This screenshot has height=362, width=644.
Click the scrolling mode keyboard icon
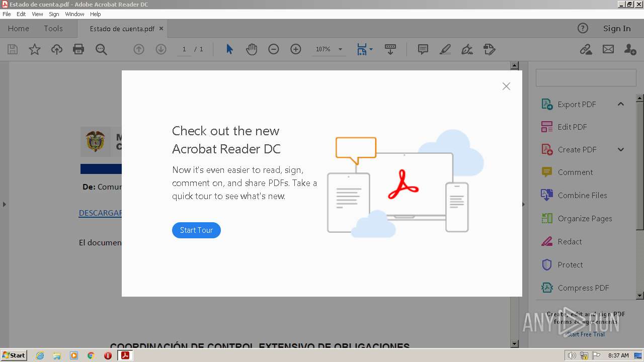[390, 49]
